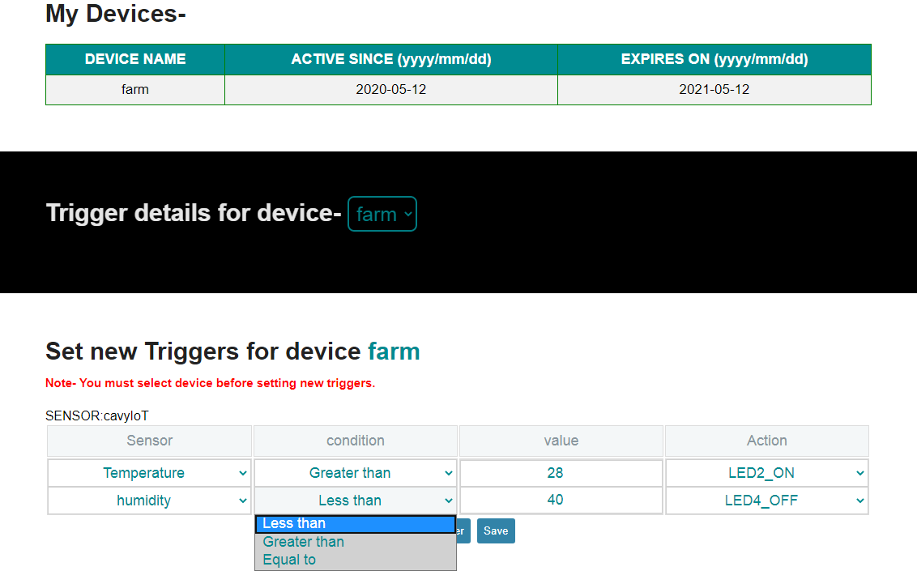Click the DEVICE NAME column header
Image resolution: width=917 pixels, height=588 pixels.
pos(135,59)
